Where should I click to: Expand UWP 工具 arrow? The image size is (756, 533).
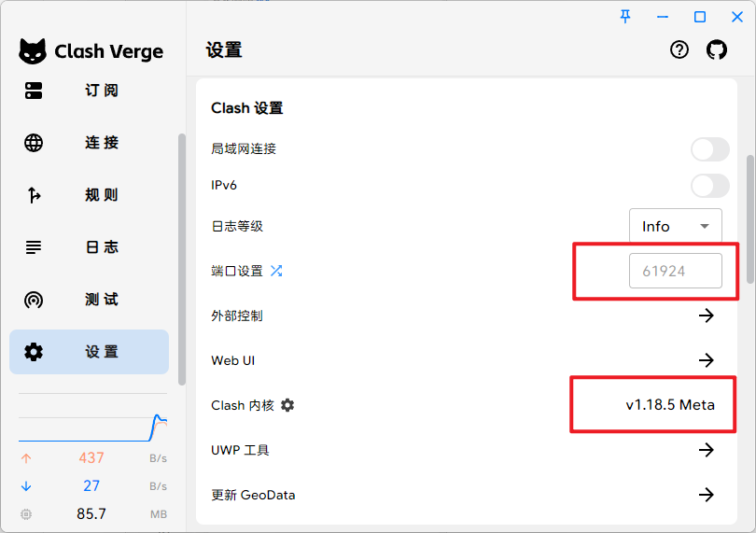point(707,450)
